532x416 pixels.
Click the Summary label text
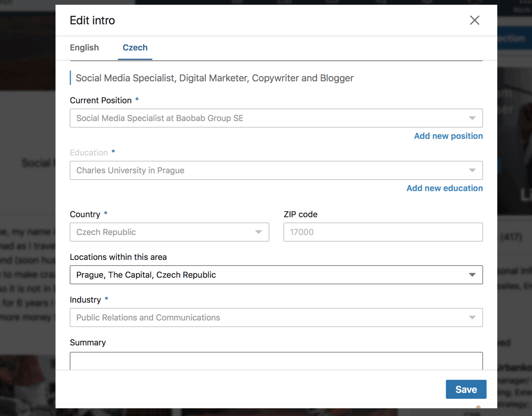click(88, 343)
